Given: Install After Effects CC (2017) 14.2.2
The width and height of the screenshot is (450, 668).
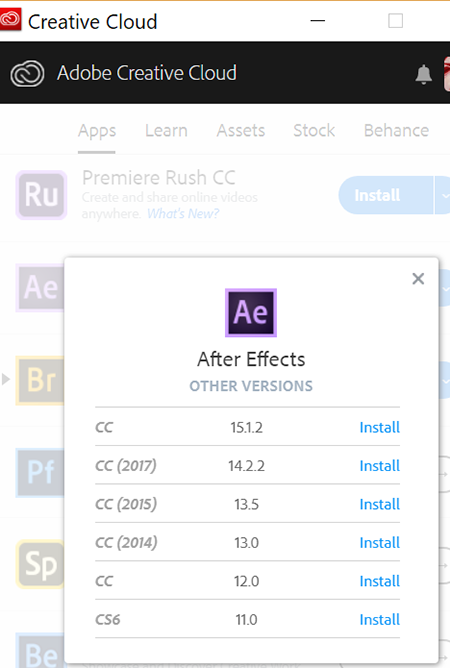Looking at the screenshot, I should (x=380, y=466).
